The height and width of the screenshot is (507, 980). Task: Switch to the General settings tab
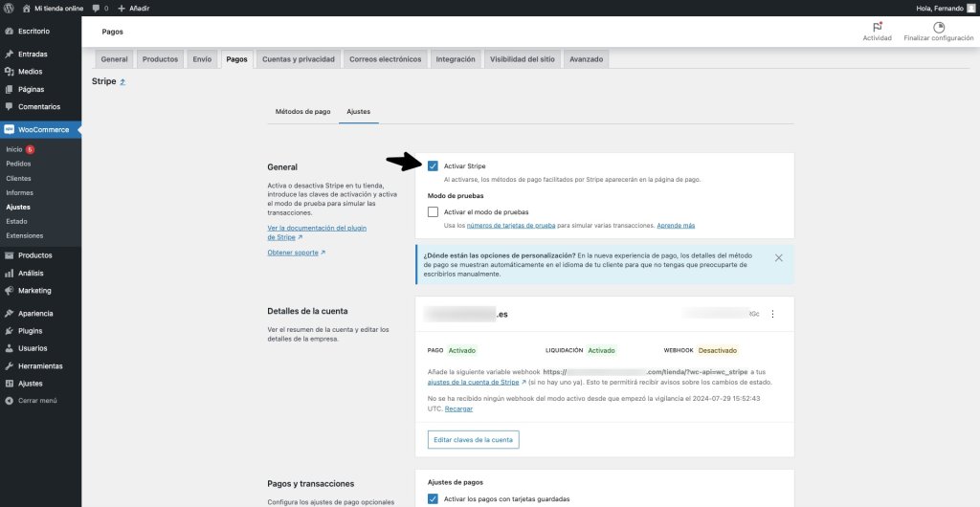click(115, 59)
